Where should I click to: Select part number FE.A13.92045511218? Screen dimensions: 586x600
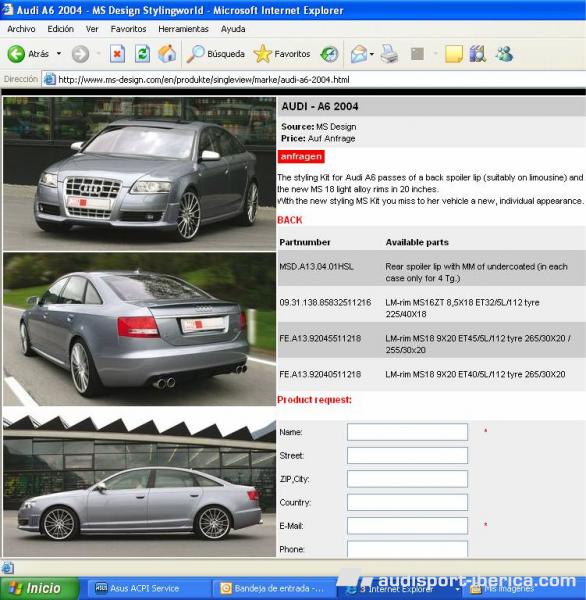[x=320, y=338]
